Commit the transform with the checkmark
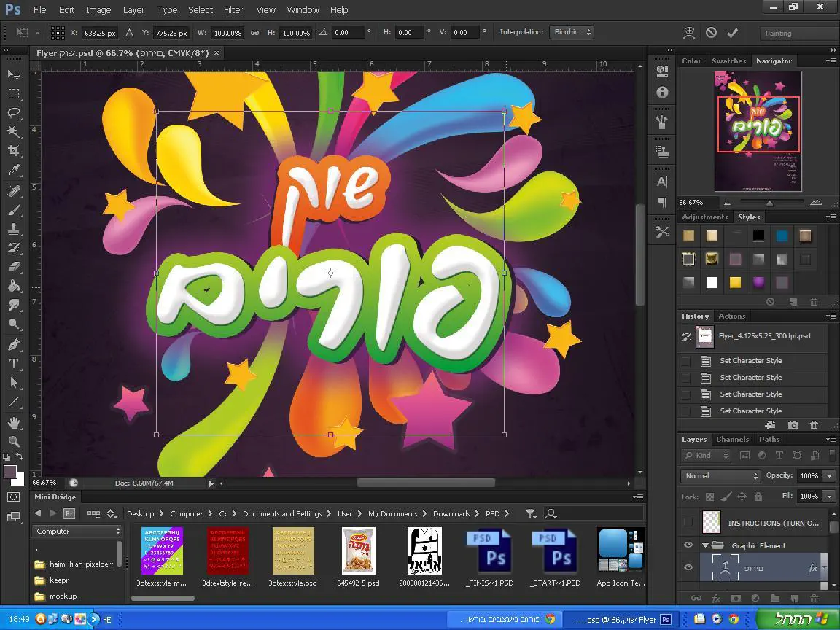This screenshot has width=840, height=630. coord(732,33)
